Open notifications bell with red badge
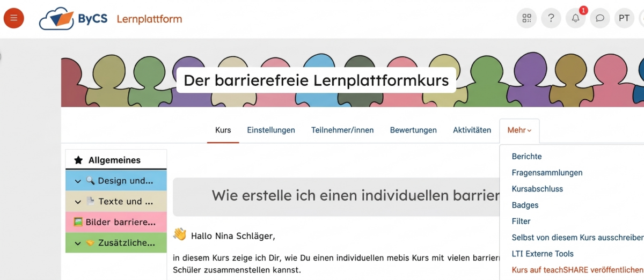This screenshot has height=280, width=644. coord(575,18)
